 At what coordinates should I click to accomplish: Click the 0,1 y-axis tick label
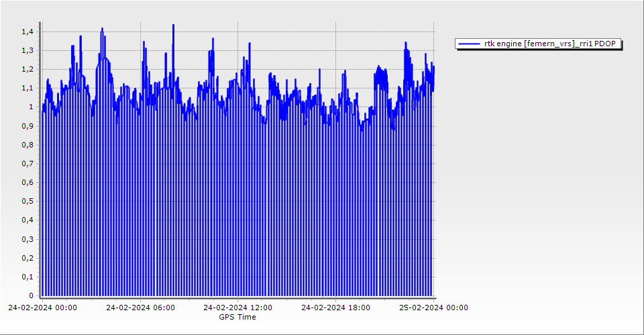27,277
